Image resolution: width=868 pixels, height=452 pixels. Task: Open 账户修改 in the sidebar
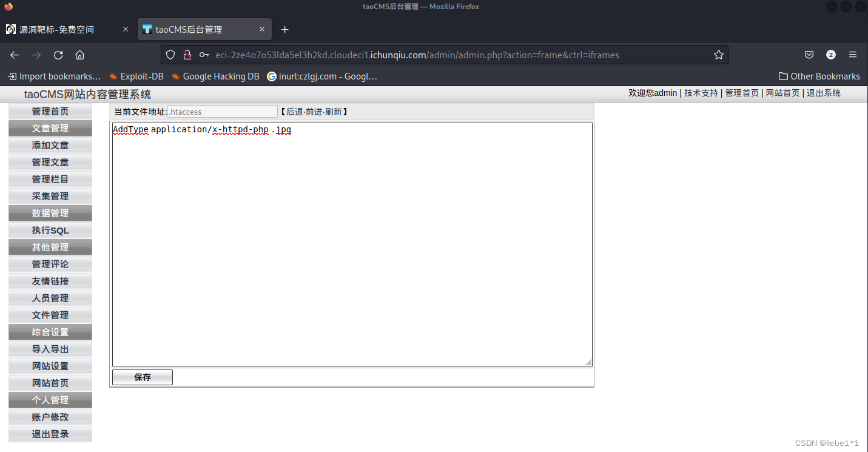(x=50, y=417)
